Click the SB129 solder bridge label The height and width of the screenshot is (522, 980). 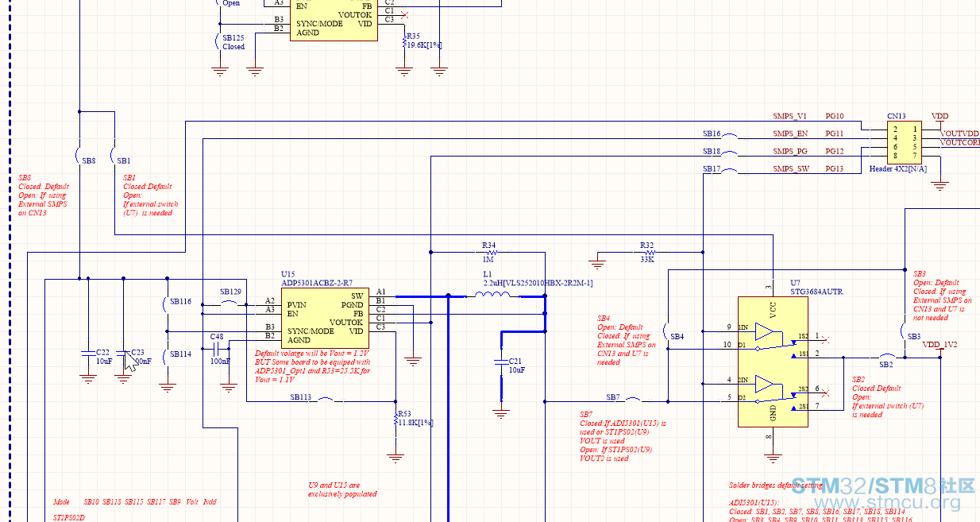click(x=230, y=292)
